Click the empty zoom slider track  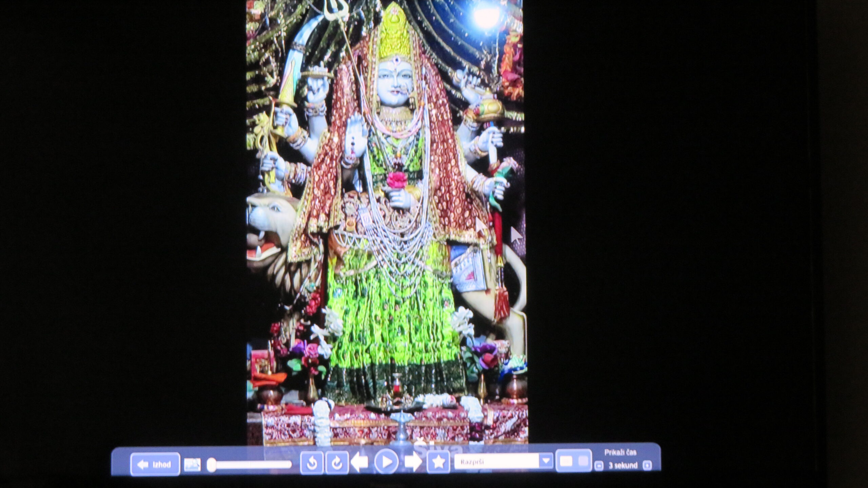pyautogui.click(x=254, y=465)
